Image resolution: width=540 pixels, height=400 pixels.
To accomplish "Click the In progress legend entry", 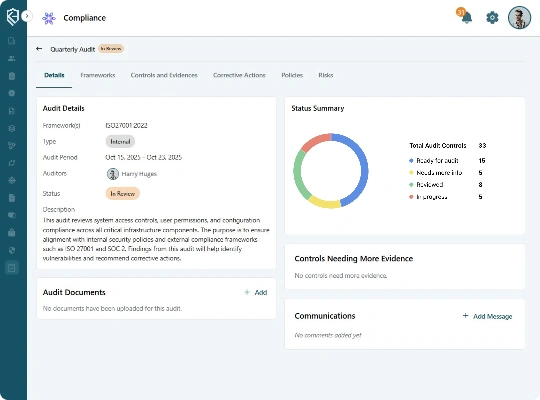I will coord(428,197).
